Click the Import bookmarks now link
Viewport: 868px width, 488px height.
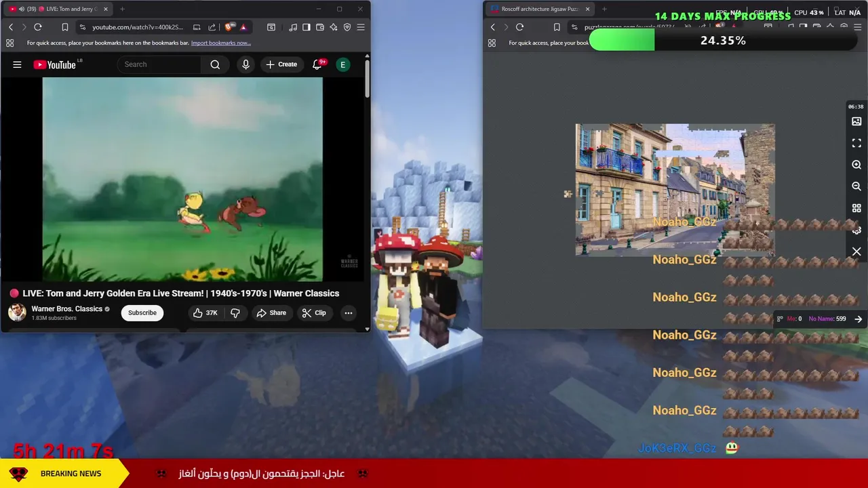pyautogui.click(x=221, y=43)
